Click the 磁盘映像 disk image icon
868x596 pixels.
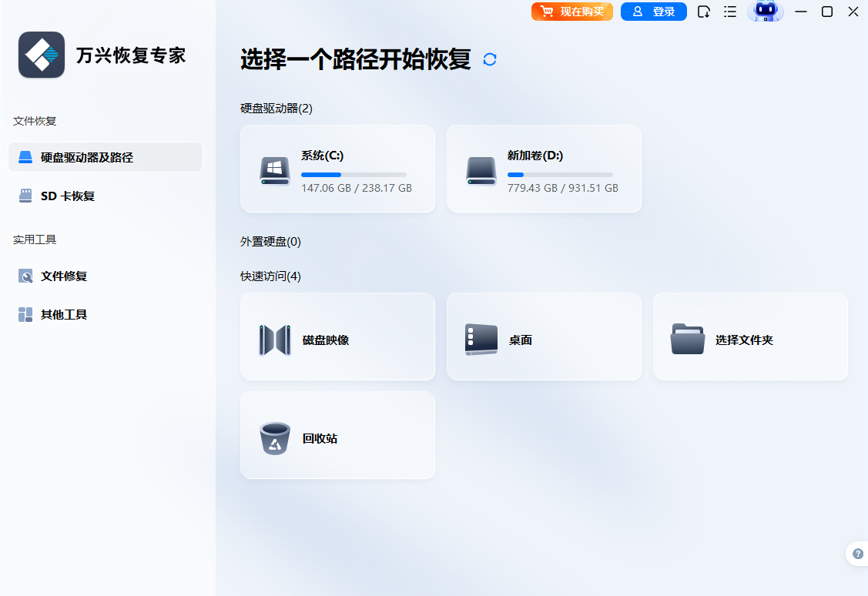275,340
